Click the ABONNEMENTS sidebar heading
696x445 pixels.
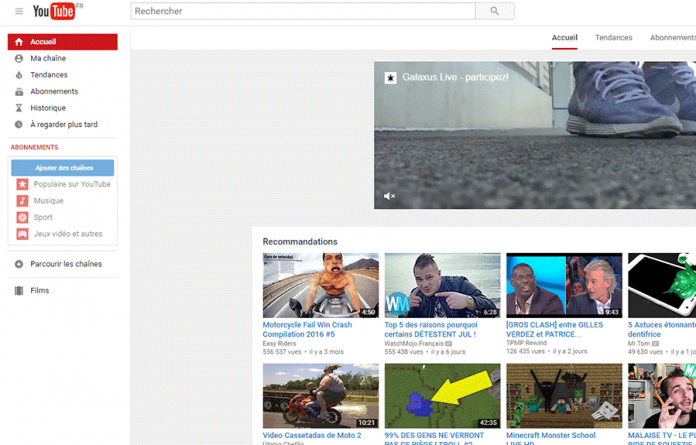click(x=35, y=147)
